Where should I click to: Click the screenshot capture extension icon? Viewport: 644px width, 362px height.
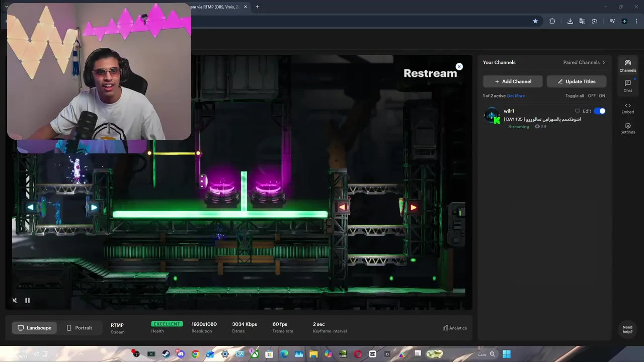pos(594,21)
